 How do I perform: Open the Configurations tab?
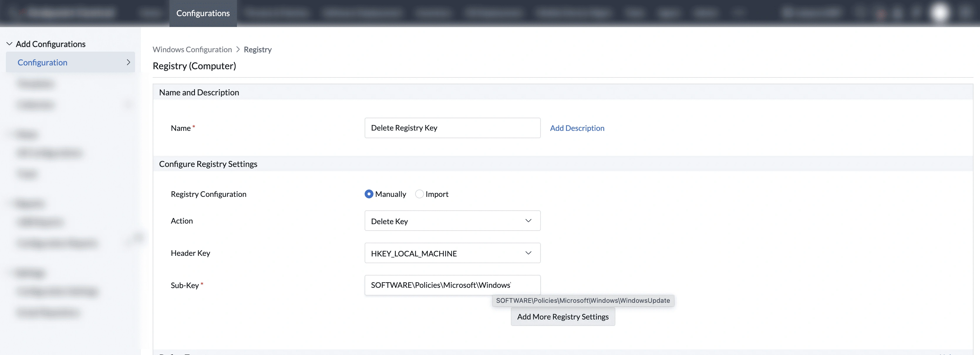point(203,13)
